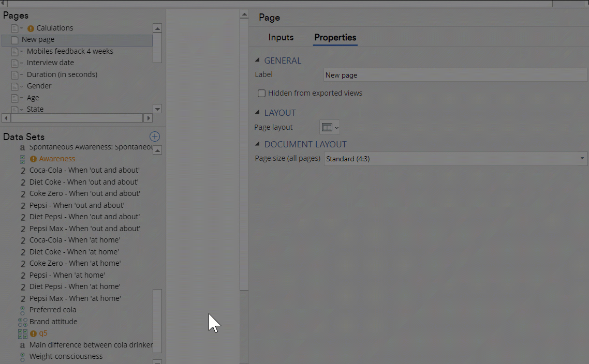Screen dimensions: 589x364
Task: Click the multi-grid icon for q5
Action: click(x=23, y=333)
